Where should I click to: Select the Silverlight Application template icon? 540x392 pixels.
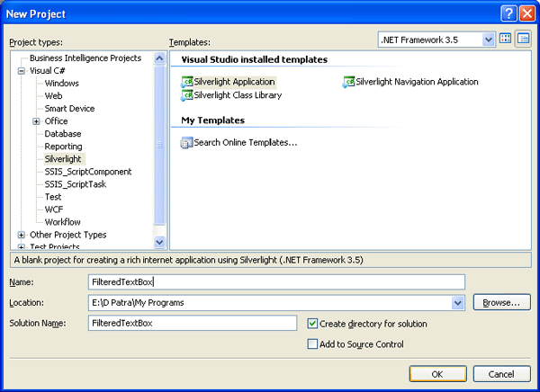[x=187, y=82]
